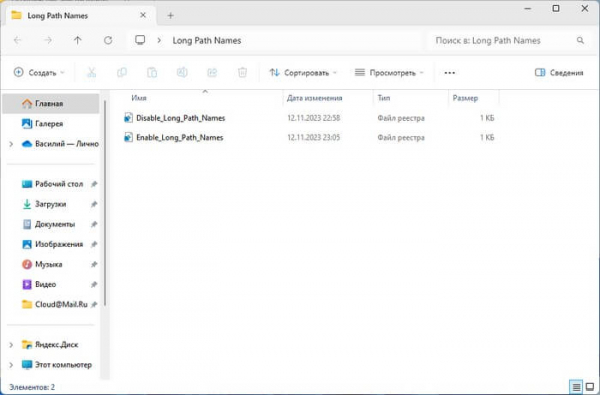Click the date 12.11.2023 22:58

313,118
